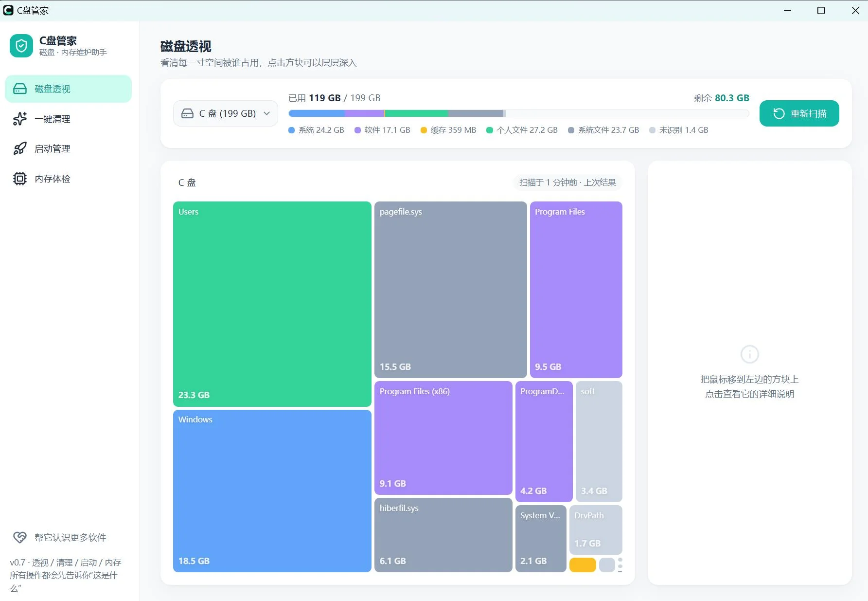Click the chip icon beside 内存体检
Image resolution: width=868 pixels, height=601 pixels.
[x=20, y=179]
